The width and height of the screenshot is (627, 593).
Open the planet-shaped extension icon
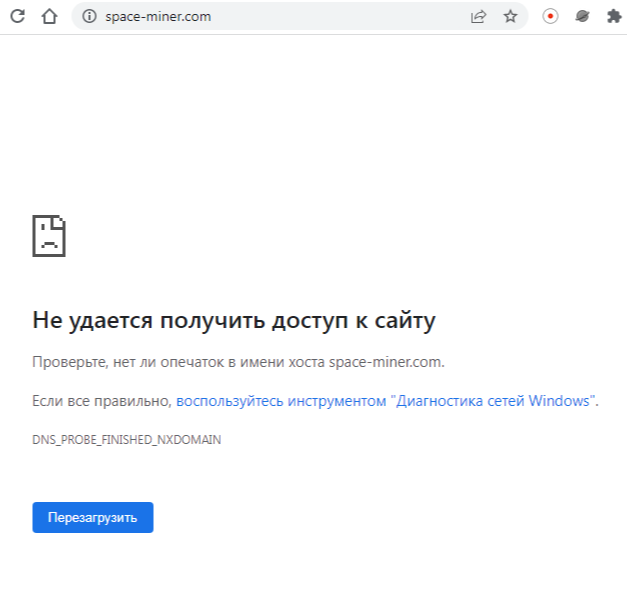coord(582,16)
